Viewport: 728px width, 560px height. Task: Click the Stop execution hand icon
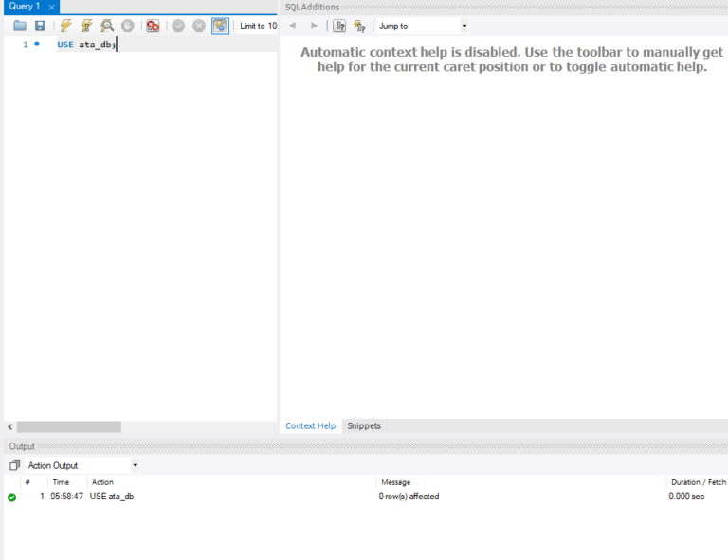pyautogui.click(x=127, y=26)
